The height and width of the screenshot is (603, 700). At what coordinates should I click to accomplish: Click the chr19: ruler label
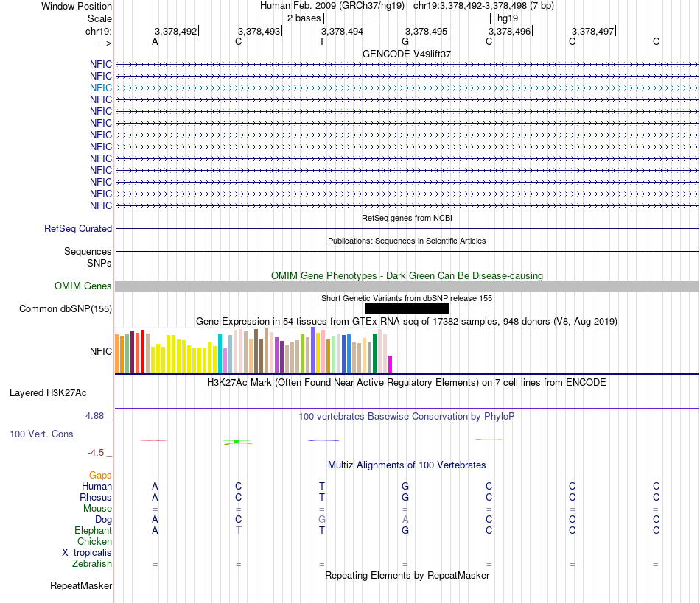click(98, 31)
